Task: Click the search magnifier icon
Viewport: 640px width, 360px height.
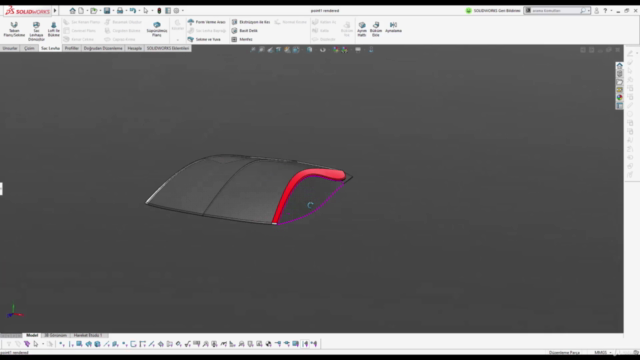Action: coord(583,11)
